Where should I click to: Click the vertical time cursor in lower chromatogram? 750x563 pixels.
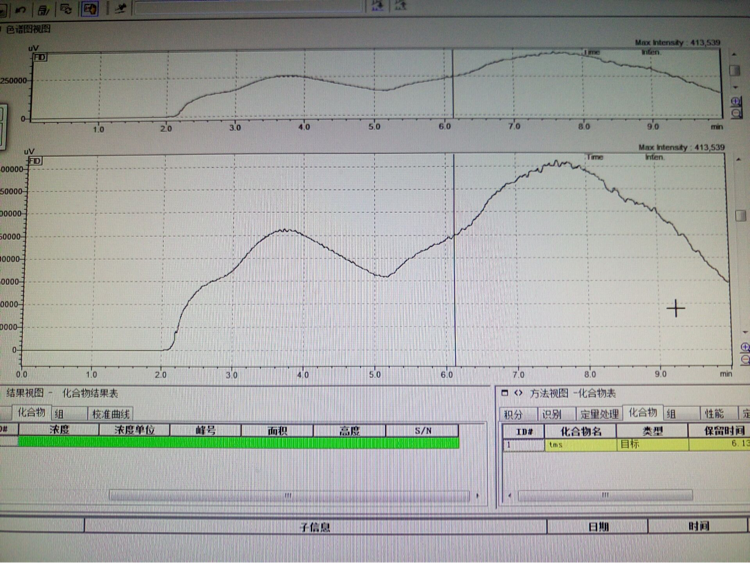(454, 261)
